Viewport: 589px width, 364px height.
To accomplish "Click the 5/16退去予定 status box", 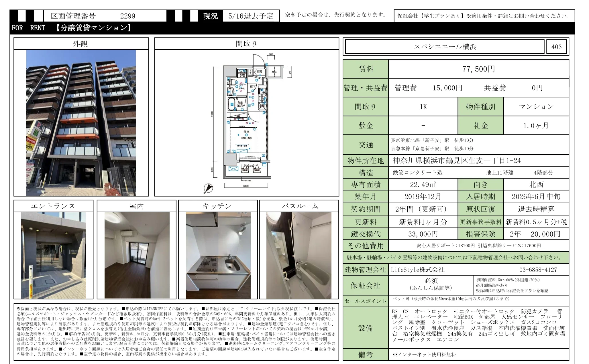I will 251,16.
